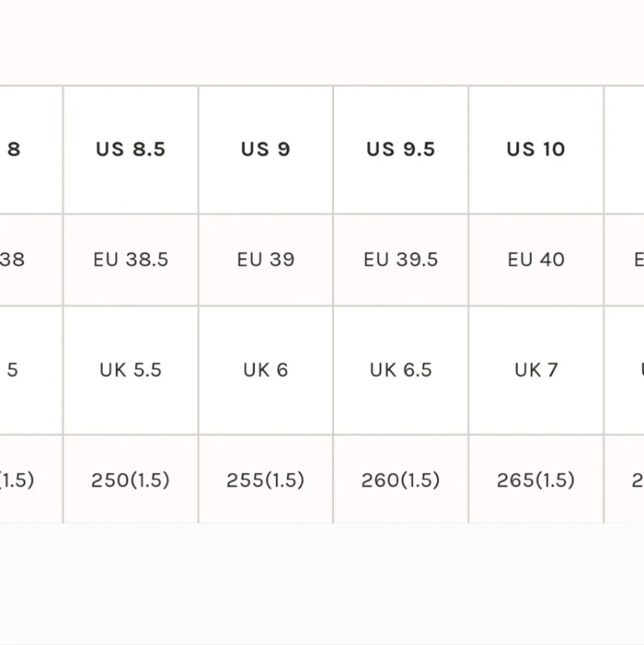
Task: Select the UK 7 cell
Action: [536, 370]
